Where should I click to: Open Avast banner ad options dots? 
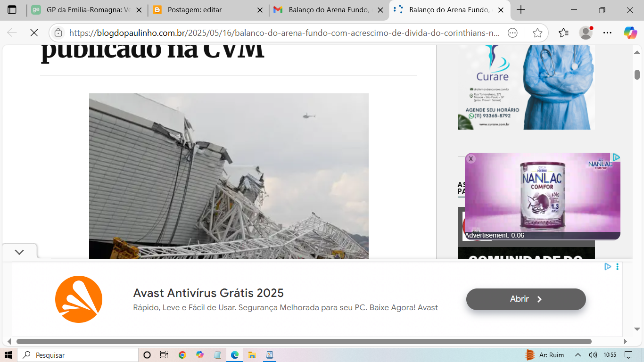click(617, 266)
